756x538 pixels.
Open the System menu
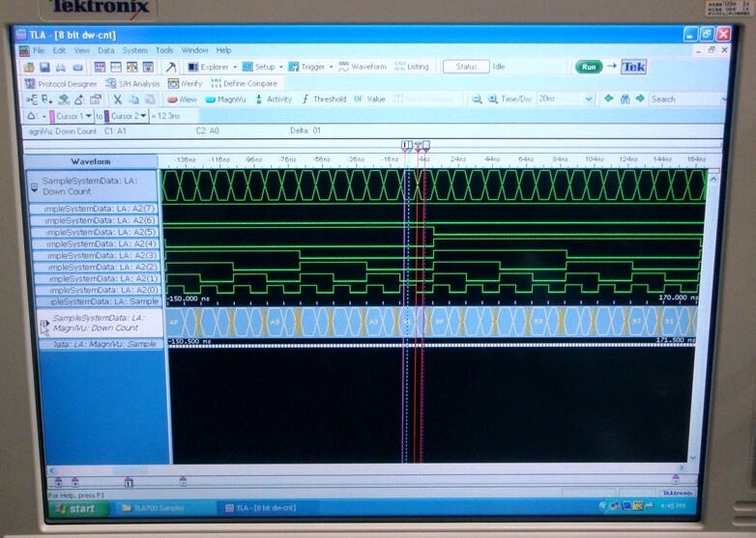(135, 50)
